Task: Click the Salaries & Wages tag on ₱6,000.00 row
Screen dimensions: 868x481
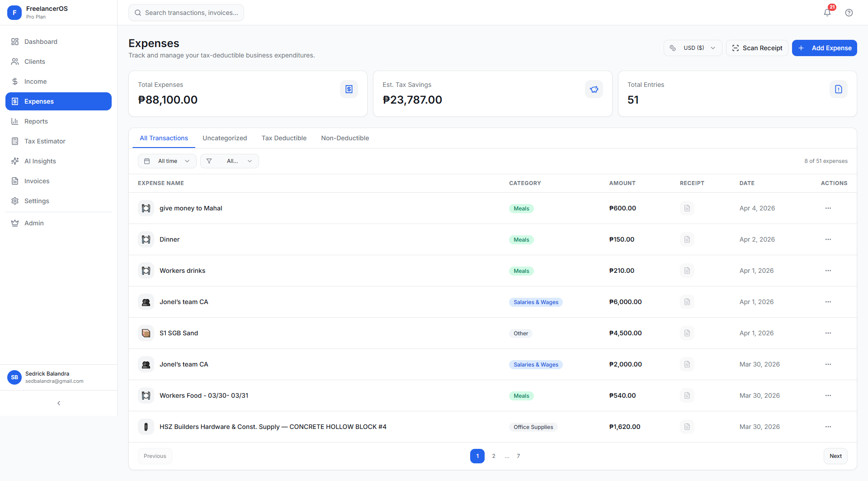Action: (536, 302)
